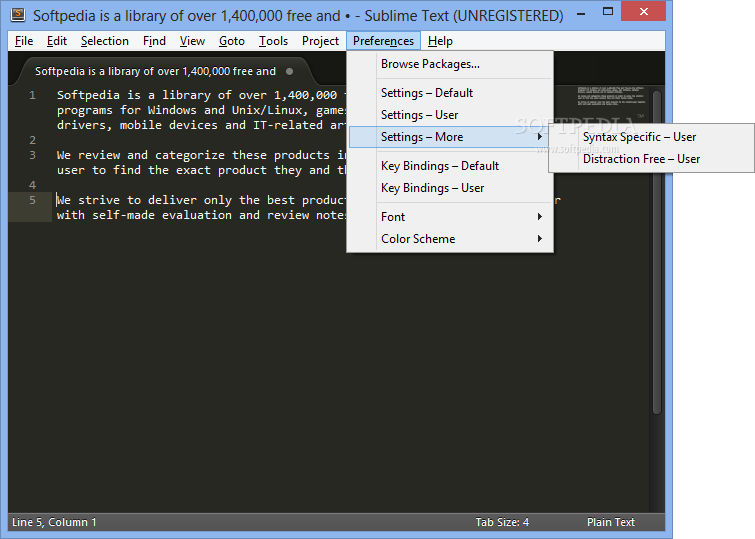Close the open Preferences menu
755x539 pixels.
coord(383,41)
